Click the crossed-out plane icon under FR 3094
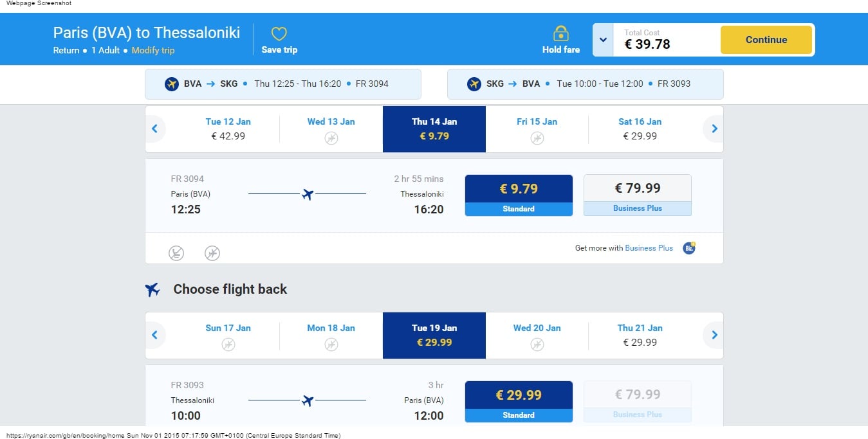Viewport: 868px width, 439px height. pos(212,253)
